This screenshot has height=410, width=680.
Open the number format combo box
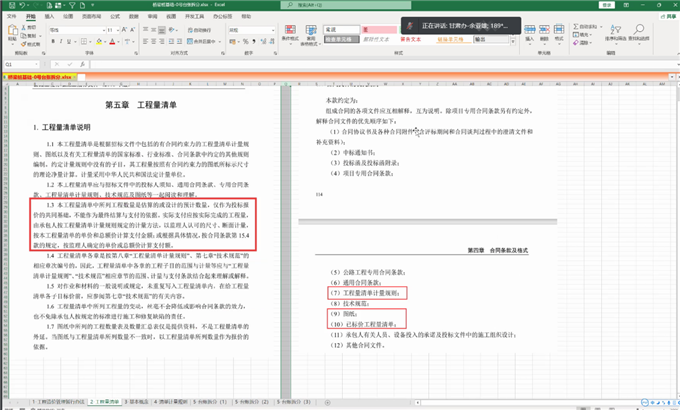pyautogui.click(x=252, y=30)
